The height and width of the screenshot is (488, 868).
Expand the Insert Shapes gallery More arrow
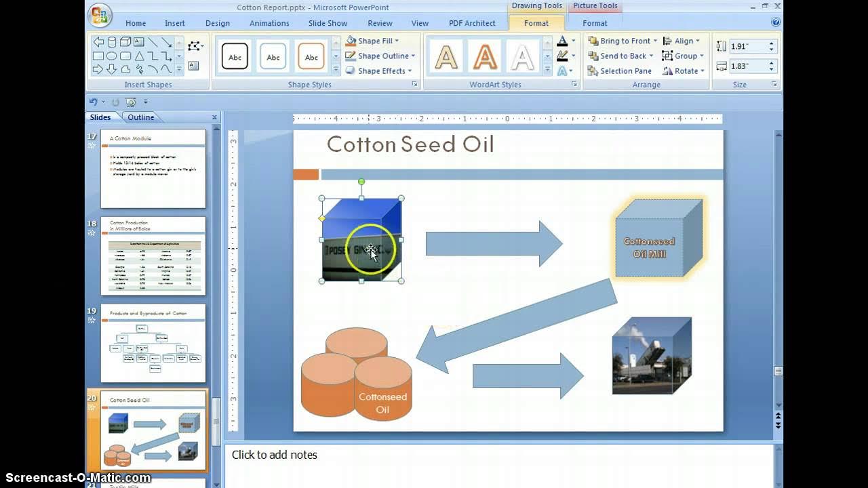179,69
